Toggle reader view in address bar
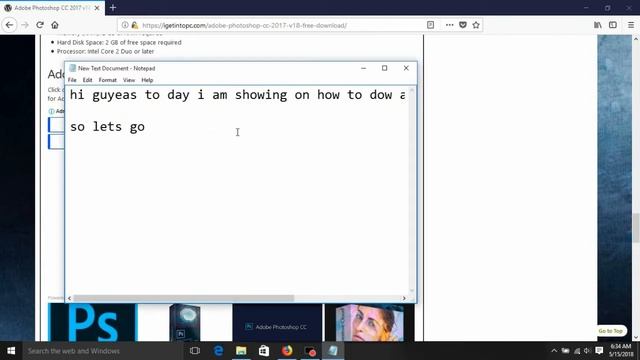640x360 pixels. point(430,25)
